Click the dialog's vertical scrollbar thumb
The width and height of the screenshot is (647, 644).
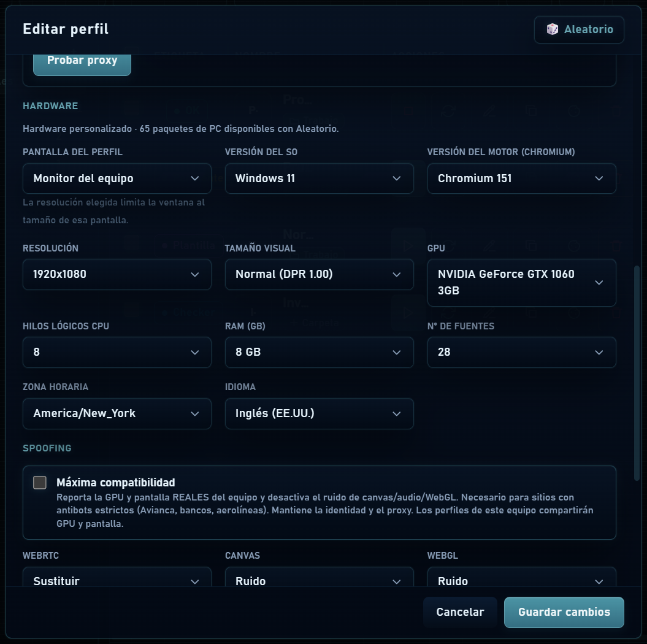(x=637, y=374)
